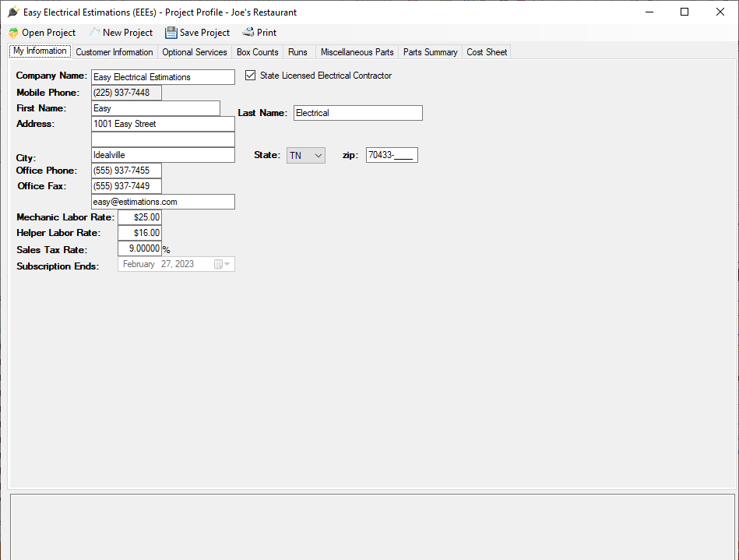Image resolution: width=739 pixels, height=560 pixels.
Task: Click the zip code field 70433
Action: (392, 155)
